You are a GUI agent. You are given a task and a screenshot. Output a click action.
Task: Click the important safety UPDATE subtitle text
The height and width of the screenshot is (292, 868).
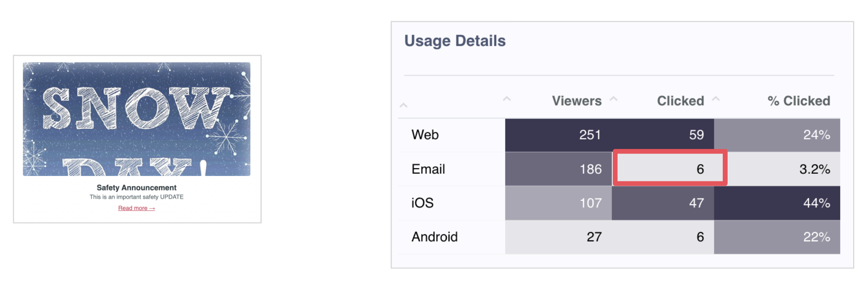[x=136, y=197]
